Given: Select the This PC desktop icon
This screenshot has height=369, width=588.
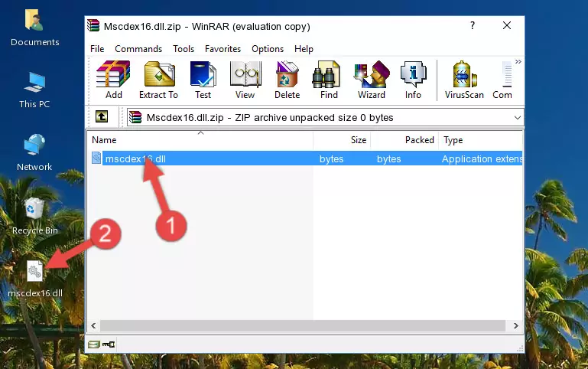Looking at the screenshot, I should pyautogui.click(x=34, y=90).
